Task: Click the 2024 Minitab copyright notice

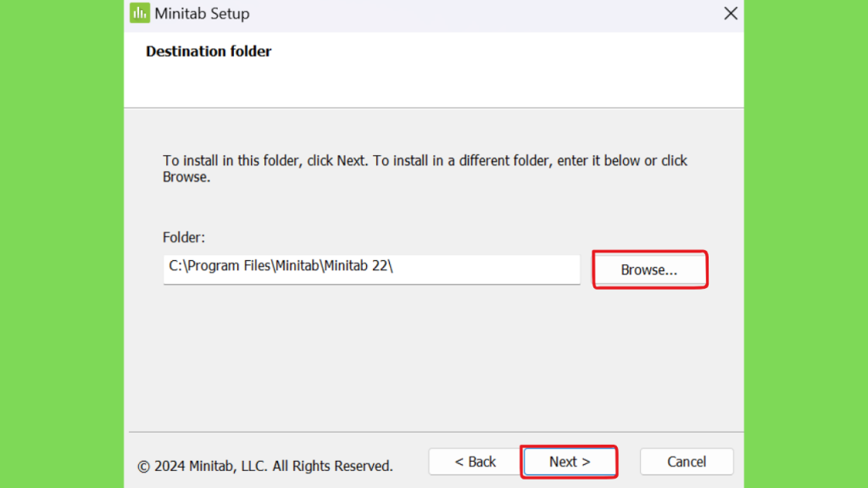Action: pyautogui.click(x=265, y=466)
